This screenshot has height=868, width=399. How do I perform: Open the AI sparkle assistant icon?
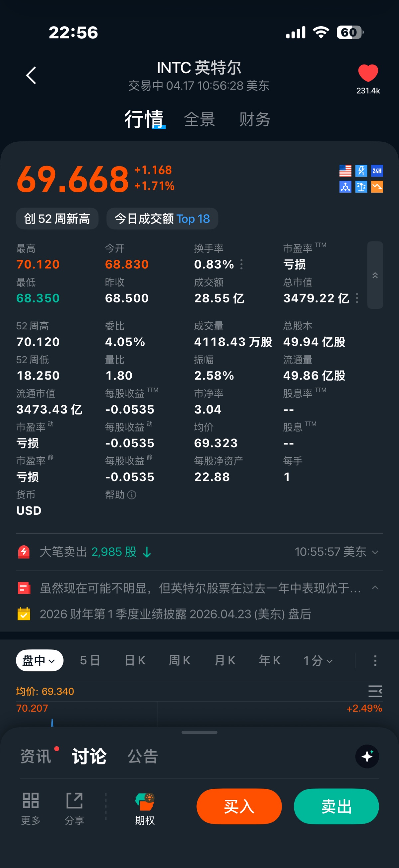tap(367, 756)
